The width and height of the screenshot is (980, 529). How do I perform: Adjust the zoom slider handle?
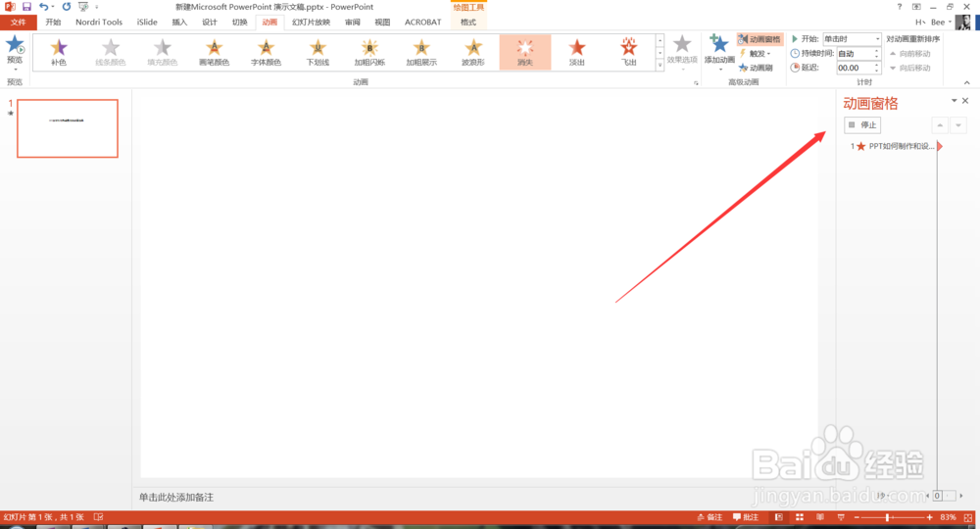(x=888, y=517)
